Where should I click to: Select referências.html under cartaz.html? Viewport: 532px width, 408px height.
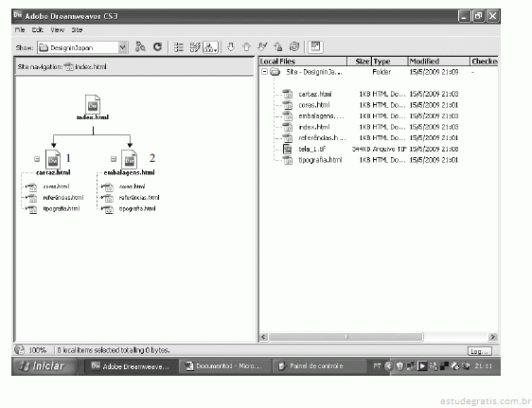pyautogui.click(x=63, y=198)
